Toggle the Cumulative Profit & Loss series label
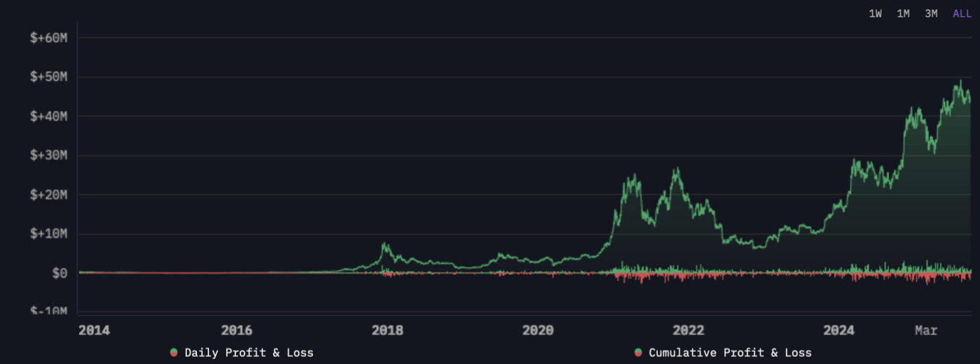This screenshot has width=980, height=364. pyautogui.click(x=730, y=353)
